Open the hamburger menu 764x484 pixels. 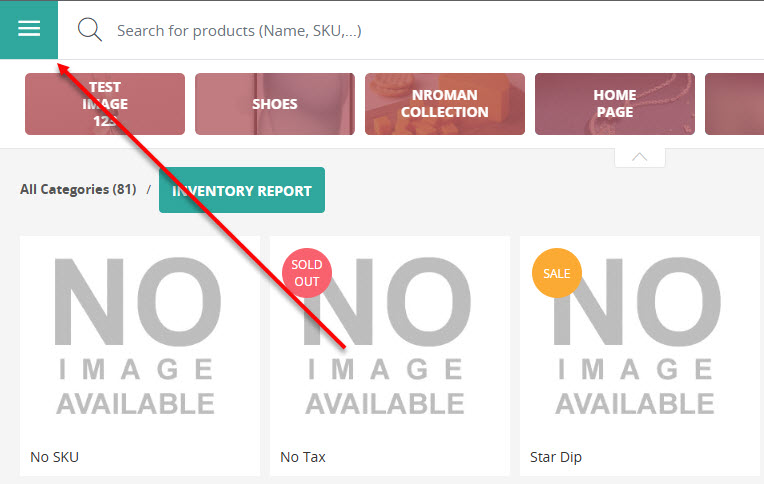click(x=29, y=29)
